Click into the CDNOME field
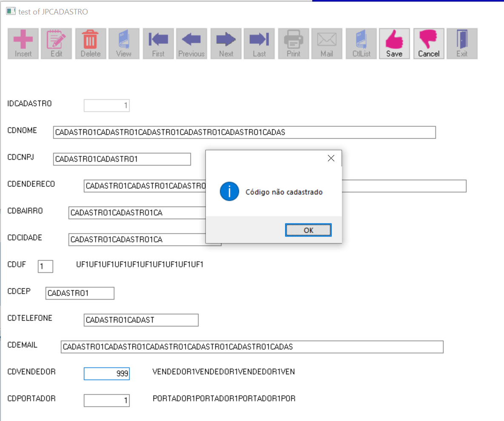The width and height of the screenshot is (504, 421). tap(244, 132)
